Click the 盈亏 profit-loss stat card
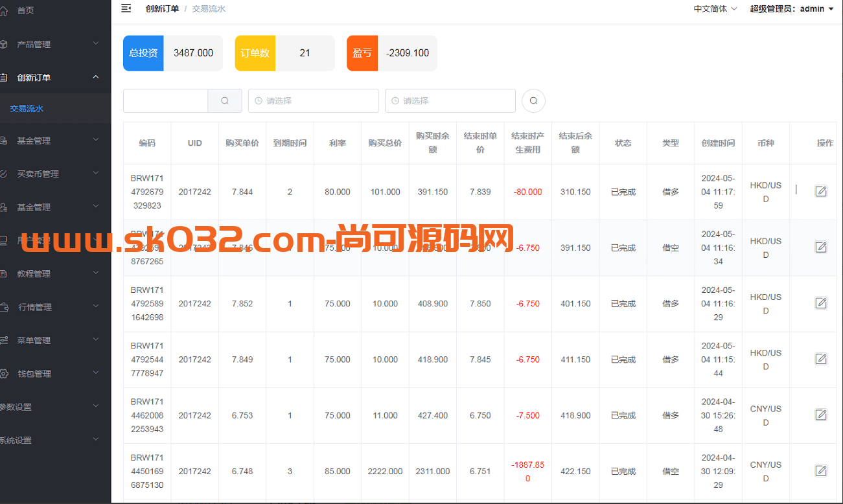This screenshot has width=843, height=504. click(392, 53)
